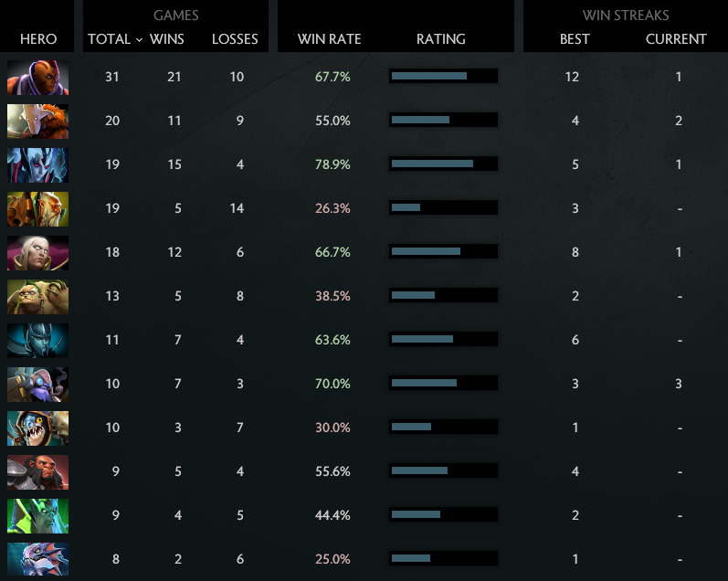Sort by RATING column header
Screen dimensions: 728x581
(440, 39)
